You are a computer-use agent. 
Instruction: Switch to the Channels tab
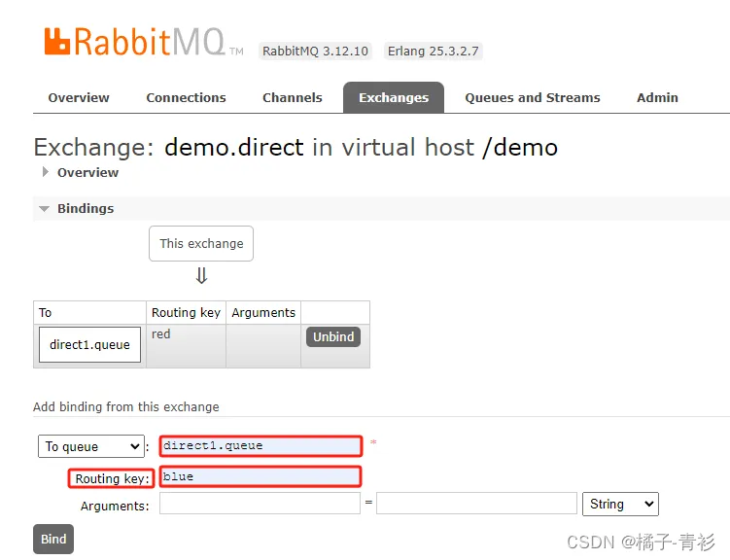[292, 98]
